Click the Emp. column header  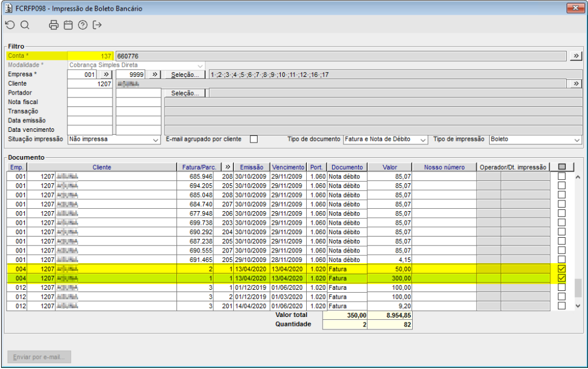point(17,167)
